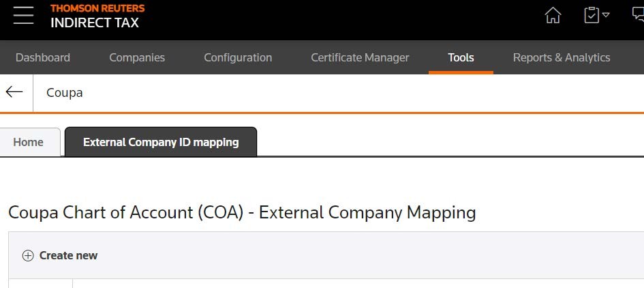The image size is (644, 288).
Task: Open the Dashboard menu
Action: [43, 57]
